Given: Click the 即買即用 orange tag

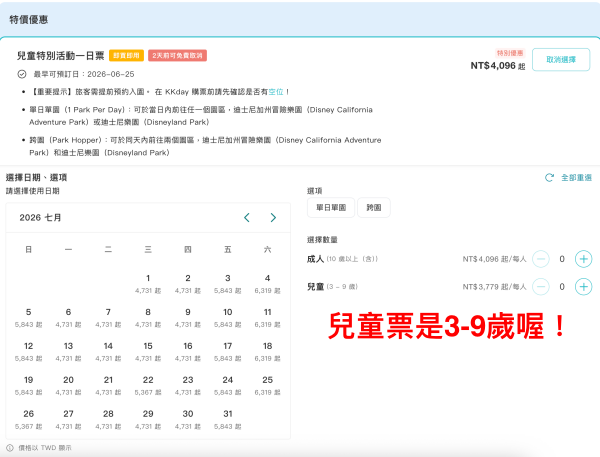Looking at the screenshot, I should click(126, 55).
